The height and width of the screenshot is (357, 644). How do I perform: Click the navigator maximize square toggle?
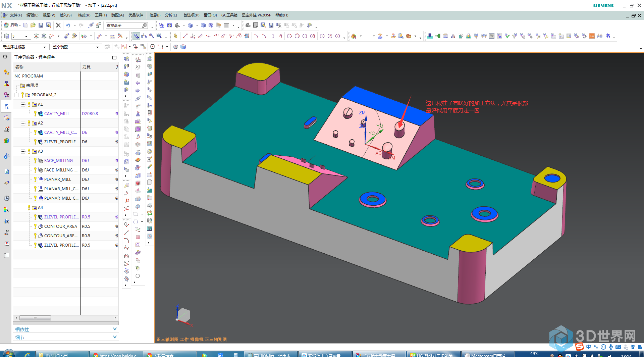pos(114,57)
